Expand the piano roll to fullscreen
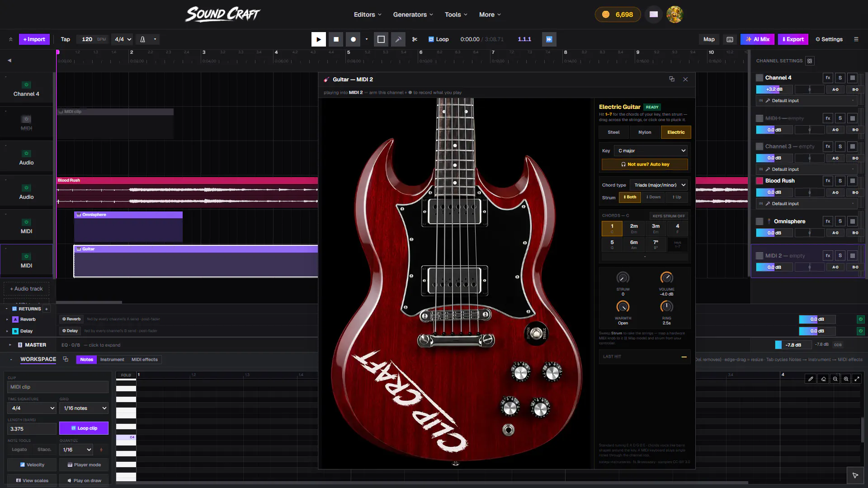The image size is (868, 488). [857, 379]
